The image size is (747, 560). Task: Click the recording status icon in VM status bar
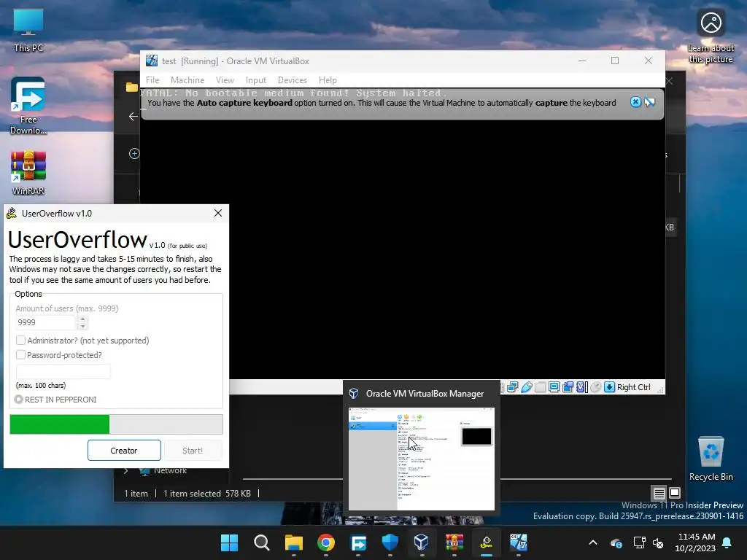(568, 386)
